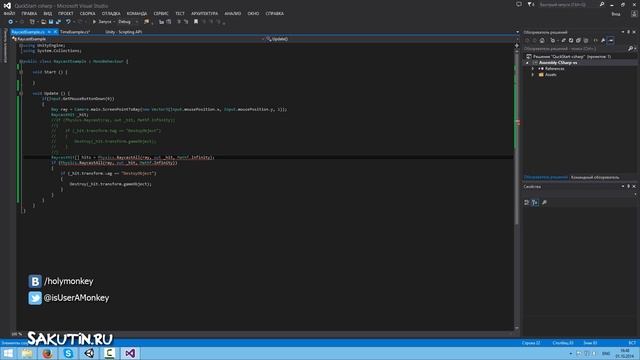Open Firefox from the taskbar
This screenshot has width=640, height=360.
tap(47, 353)
